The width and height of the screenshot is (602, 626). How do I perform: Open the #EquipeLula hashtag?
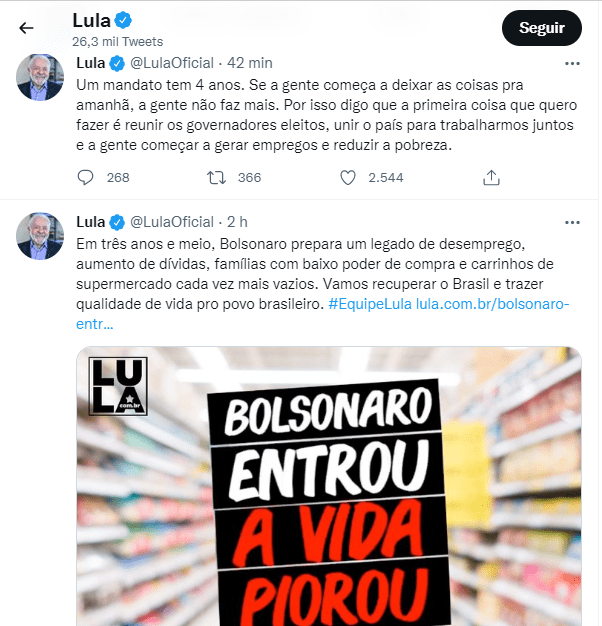[x=370, y=304]
